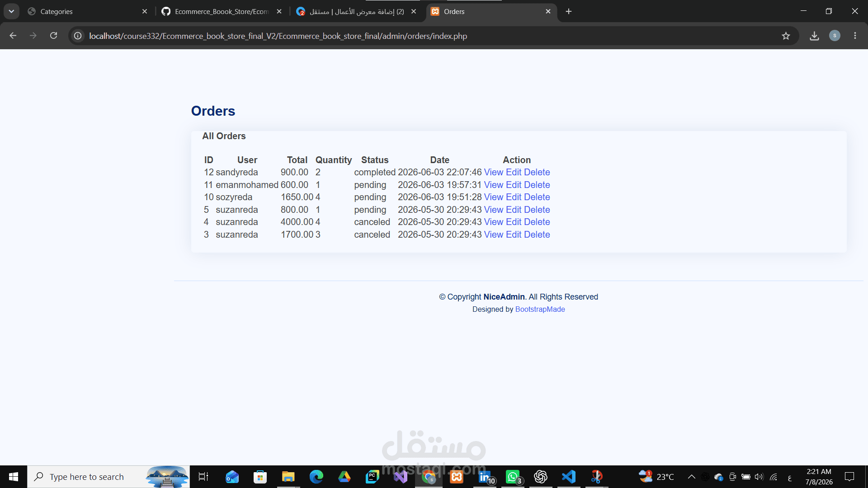Click the 'Quantity' column header
This screenshot has width=868, height=488.
point(334,160)
